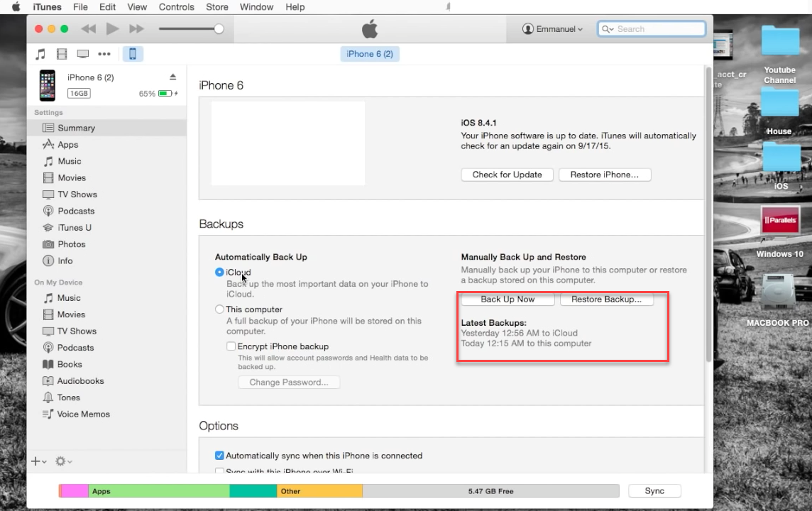812x511 pixels.
Task: Click Movies icon under On My Device
Action: pyautogui.click(x=48, y=314)
